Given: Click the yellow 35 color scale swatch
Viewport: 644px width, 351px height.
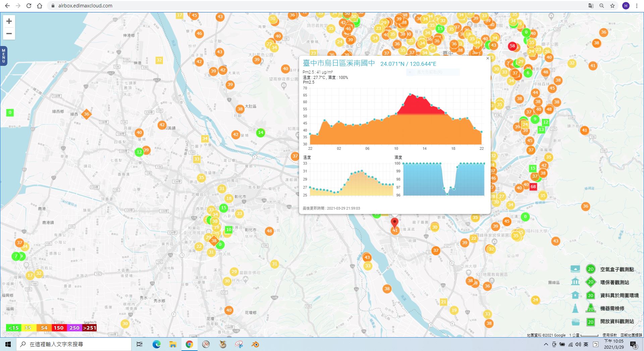Looking at the screenshot, I should (28, 328).
